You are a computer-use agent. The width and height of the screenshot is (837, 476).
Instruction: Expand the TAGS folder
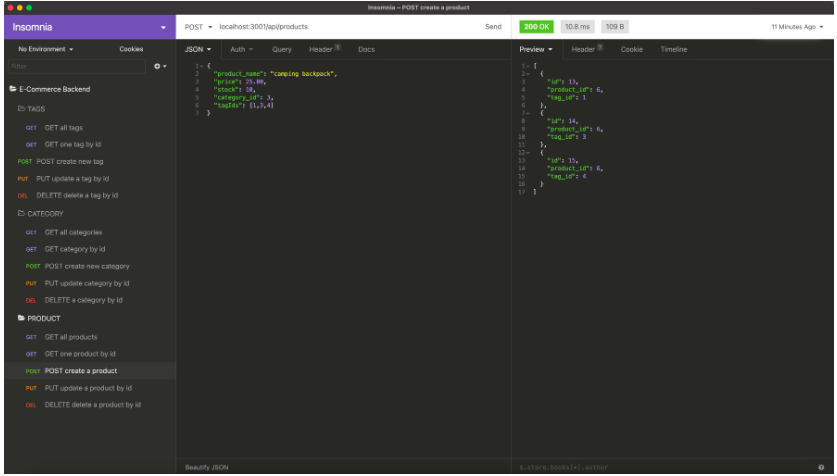(31, 109)
